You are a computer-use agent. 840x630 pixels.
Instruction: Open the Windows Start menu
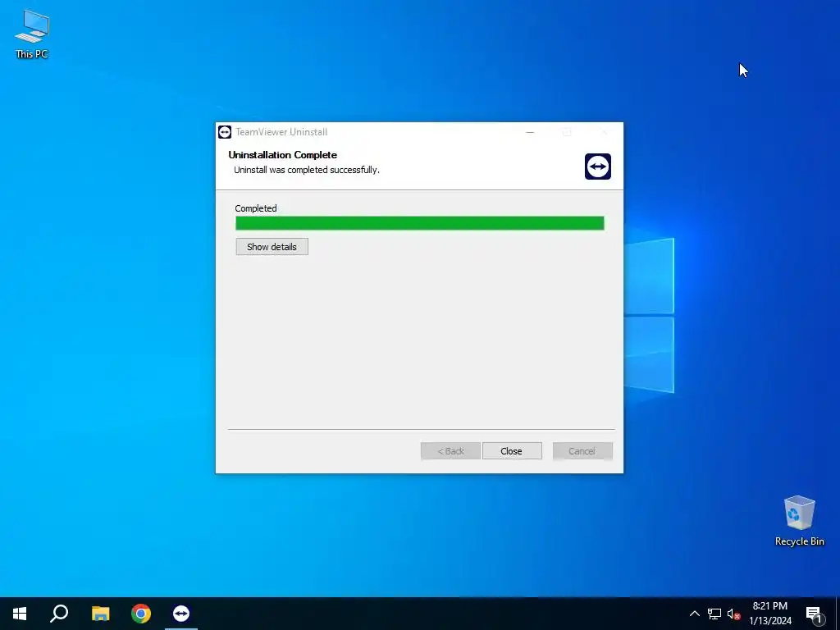[x=20, y=614]
